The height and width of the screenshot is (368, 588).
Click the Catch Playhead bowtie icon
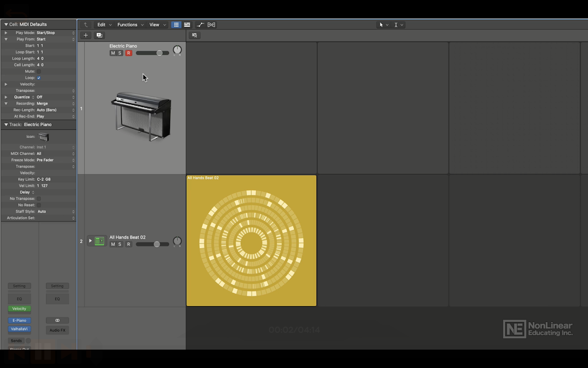(211, 25)
